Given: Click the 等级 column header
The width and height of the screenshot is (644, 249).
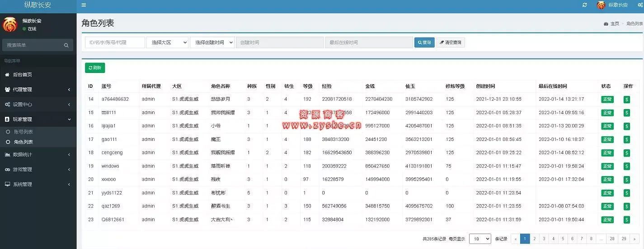Looking at the screenshot, I should pos(308,86).
